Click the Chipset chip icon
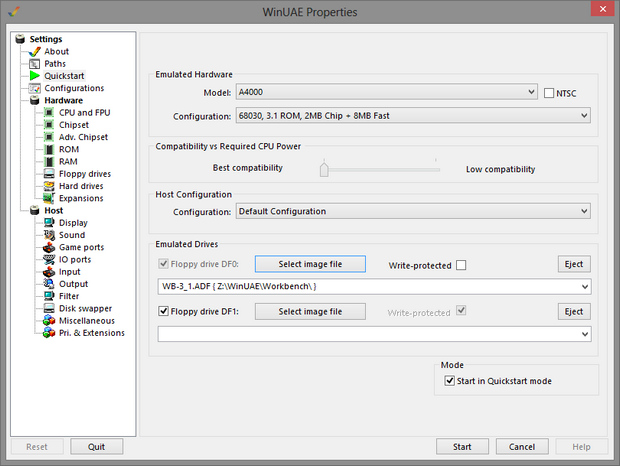Image resolution: width=620 pixels, height=466 pixels. coord(49,125)
